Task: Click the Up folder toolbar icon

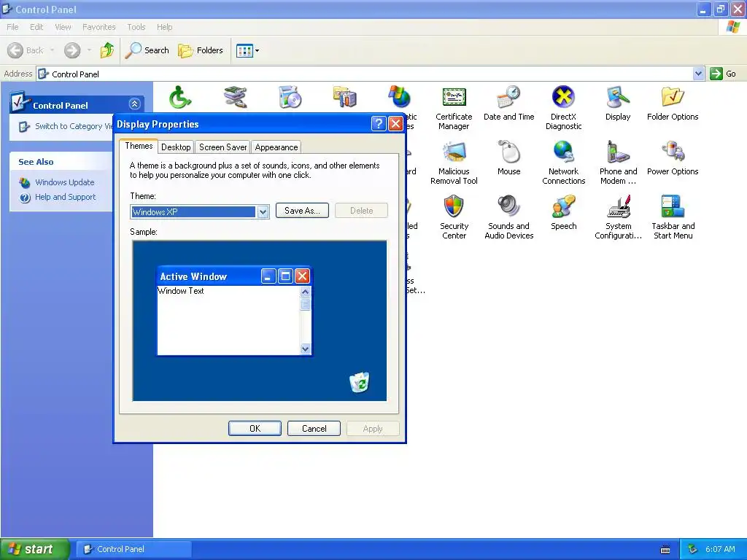Action: (x=107, y=50)
